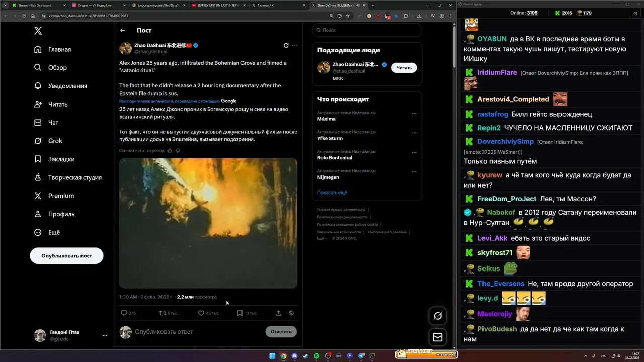The height and width of the screenshot is (362, 644).
Task: Open Grok in the X sidebar
Action: pos(48,141)
